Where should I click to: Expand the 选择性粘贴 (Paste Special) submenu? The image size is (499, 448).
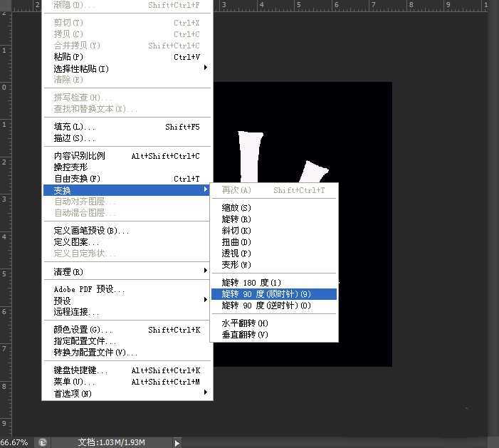click(x=81, y=68)
